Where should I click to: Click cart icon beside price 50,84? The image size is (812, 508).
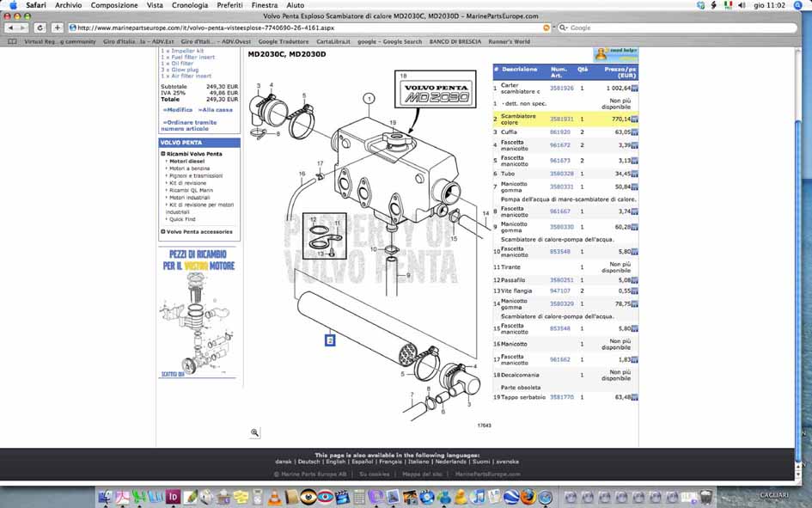point(635,187)
